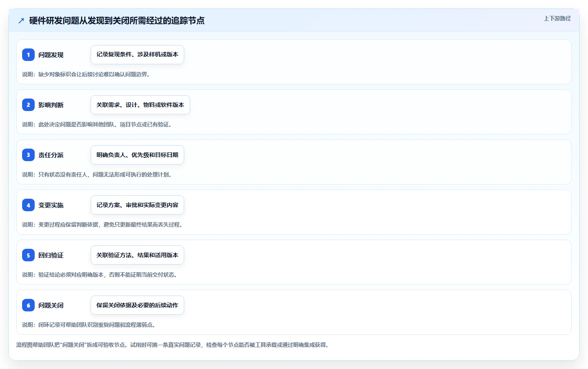Select the 责任分派 step label
The width and height of the screenshot is (588, 369).
pos(51,155)
